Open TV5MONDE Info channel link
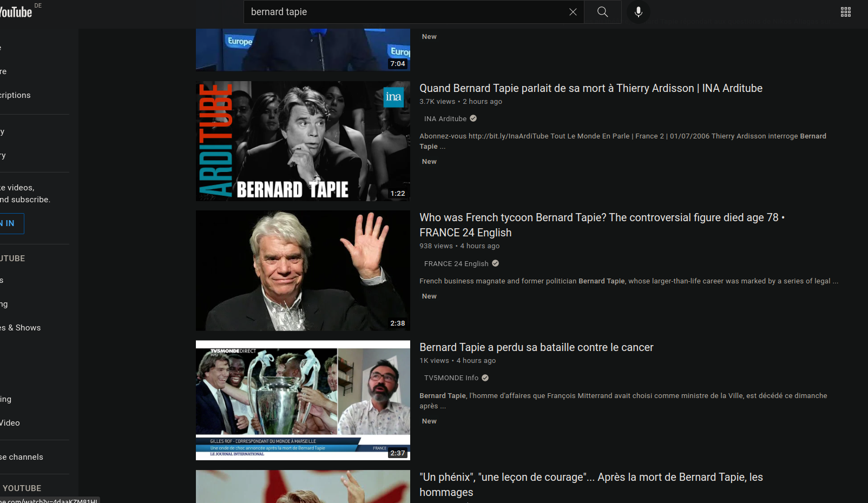This screenshot has width=868, height=503. pos(451,378)
